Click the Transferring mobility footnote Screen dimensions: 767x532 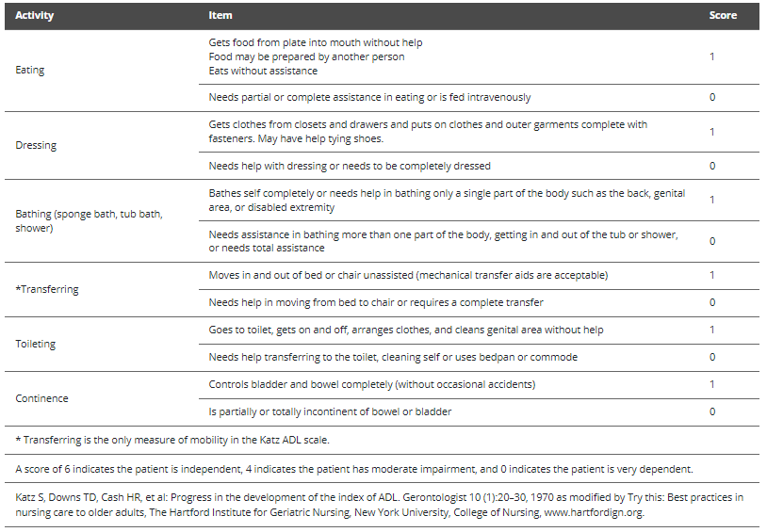172,440
